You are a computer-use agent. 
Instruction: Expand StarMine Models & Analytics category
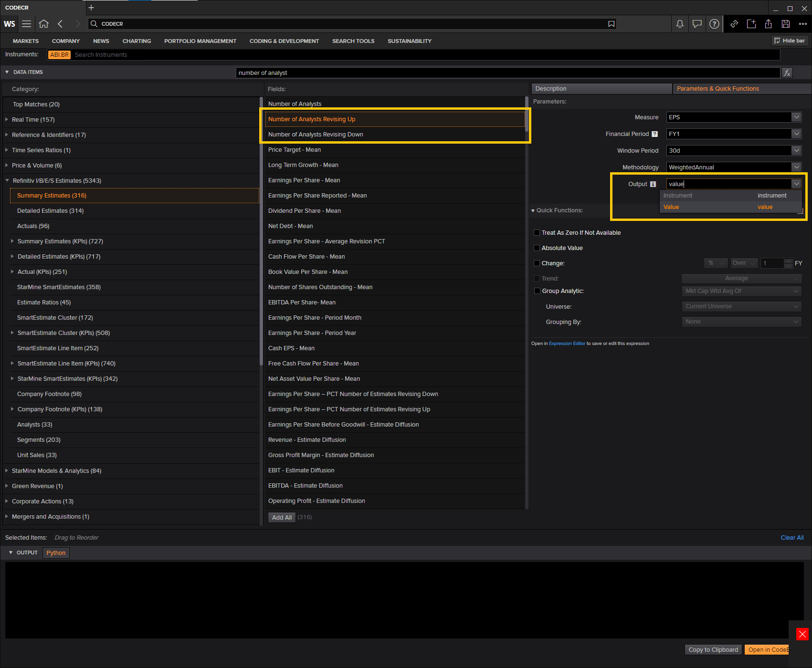[7, 471]
